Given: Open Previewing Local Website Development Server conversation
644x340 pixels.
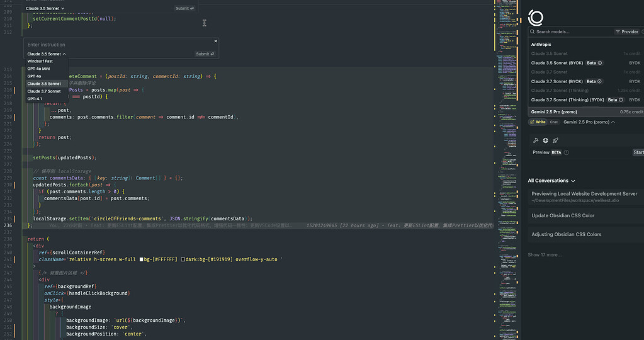Looking at the screenshot, I should pyautogui.click(x=585, y=196).
